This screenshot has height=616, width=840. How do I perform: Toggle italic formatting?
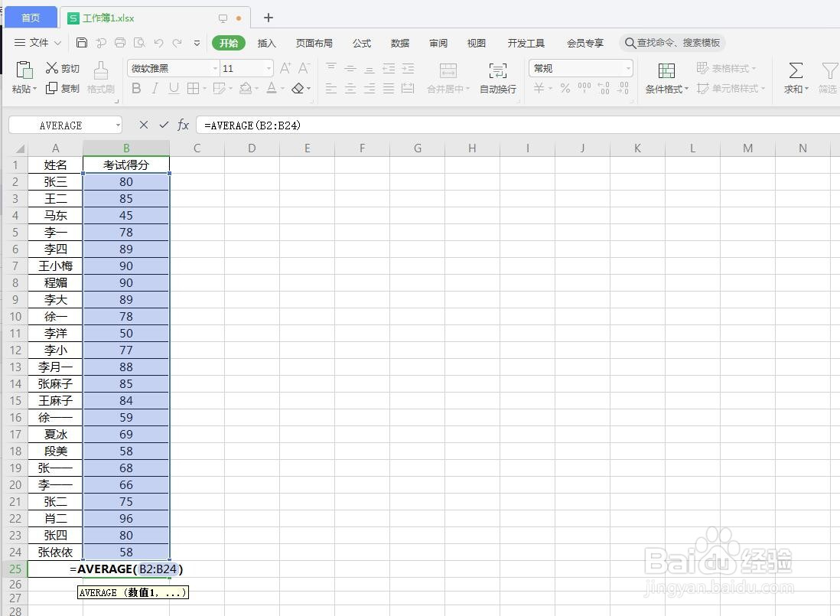click(155, 88)
